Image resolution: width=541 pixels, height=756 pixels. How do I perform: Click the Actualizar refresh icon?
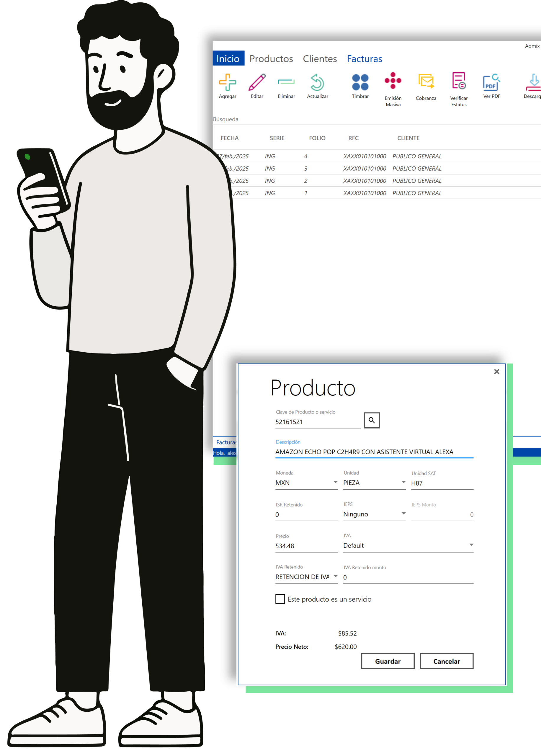tap(317, 82)
